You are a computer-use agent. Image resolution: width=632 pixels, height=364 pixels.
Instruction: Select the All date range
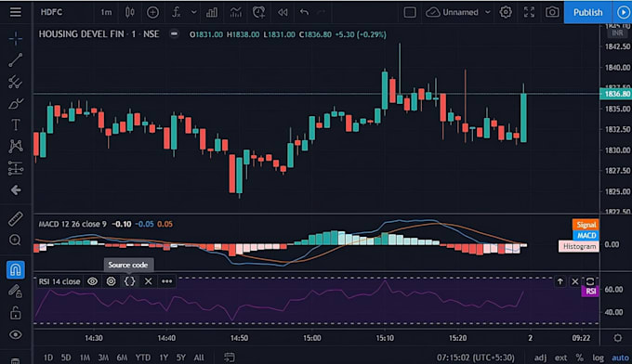click(x=199, y=357)
